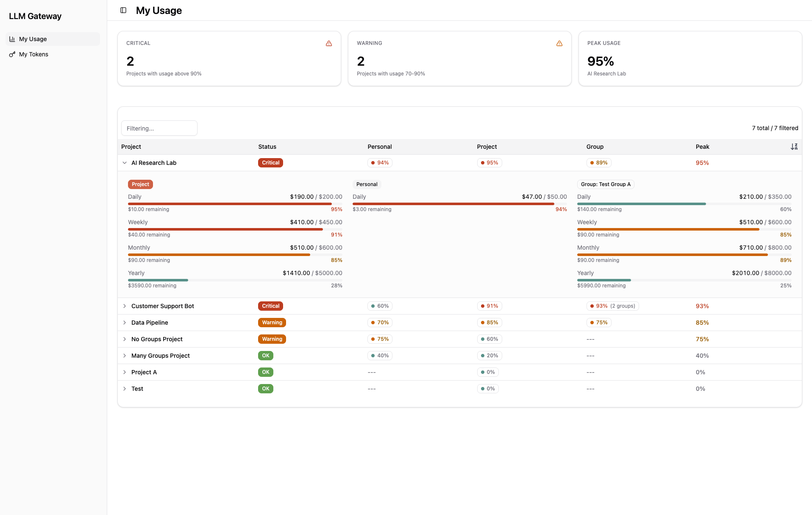812x515 pixels.
Task: Click the 75% peak value for No Groups Project
Action: [x=702, y=339]
